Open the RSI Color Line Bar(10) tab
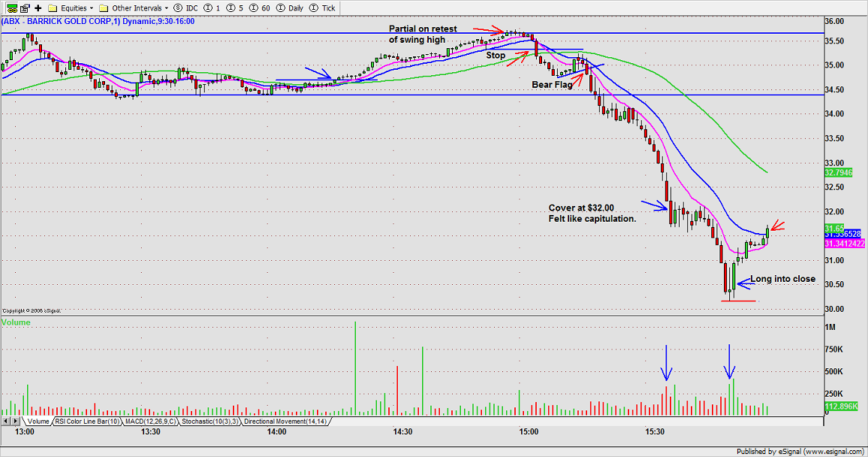 87,422
